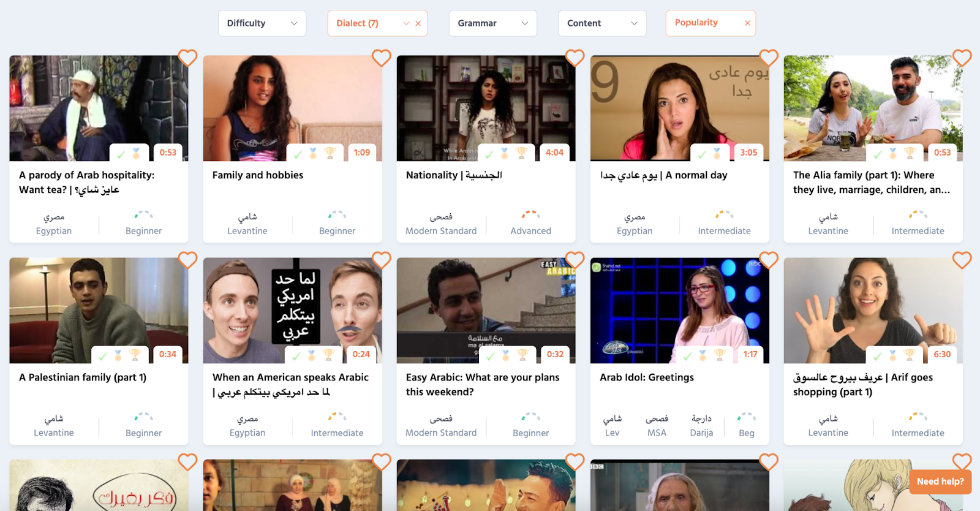Click the green checkmark on 'A normal day'
Screen dimensions: 980x511
tap(702, 153)
